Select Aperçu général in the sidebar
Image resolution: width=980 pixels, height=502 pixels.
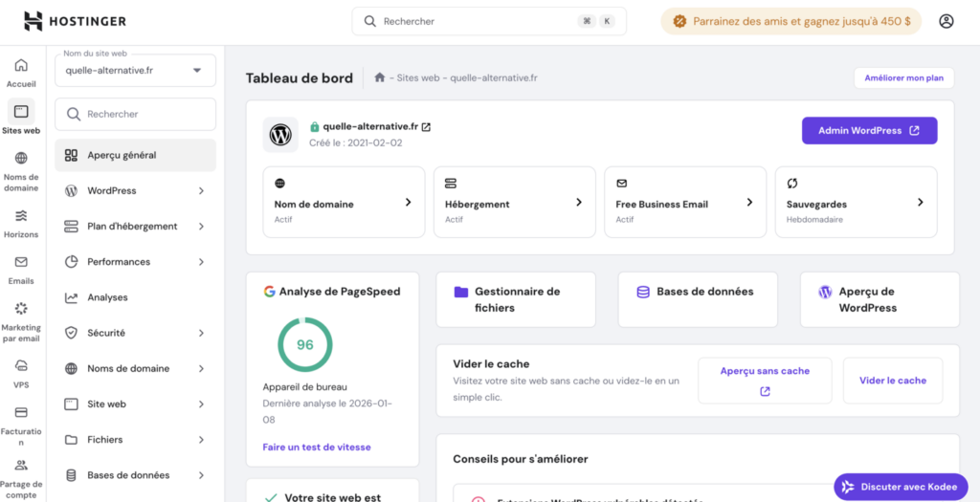click(135, 155)
